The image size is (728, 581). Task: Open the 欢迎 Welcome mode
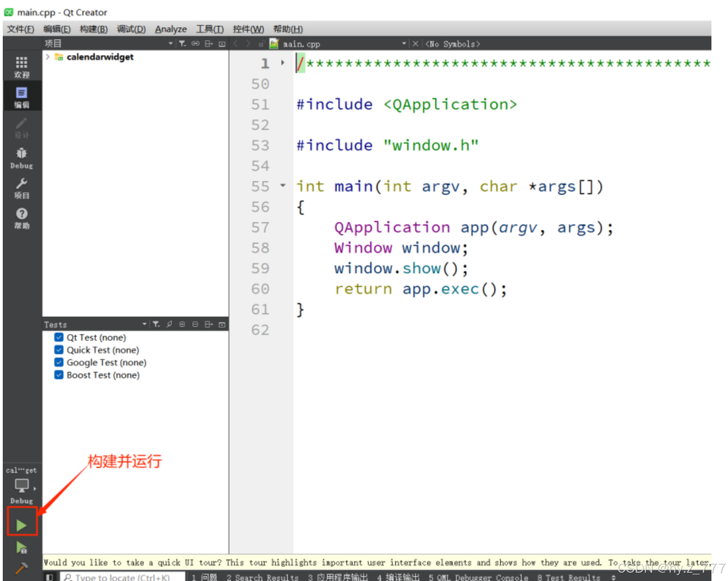pyautogui.click(x=22, y=67)
